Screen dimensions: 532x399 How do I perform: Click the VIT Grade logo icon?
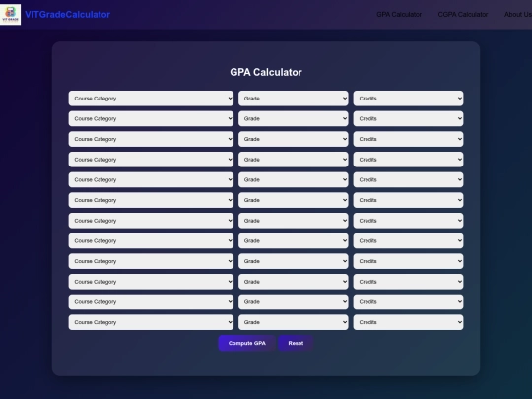(10, 14)
